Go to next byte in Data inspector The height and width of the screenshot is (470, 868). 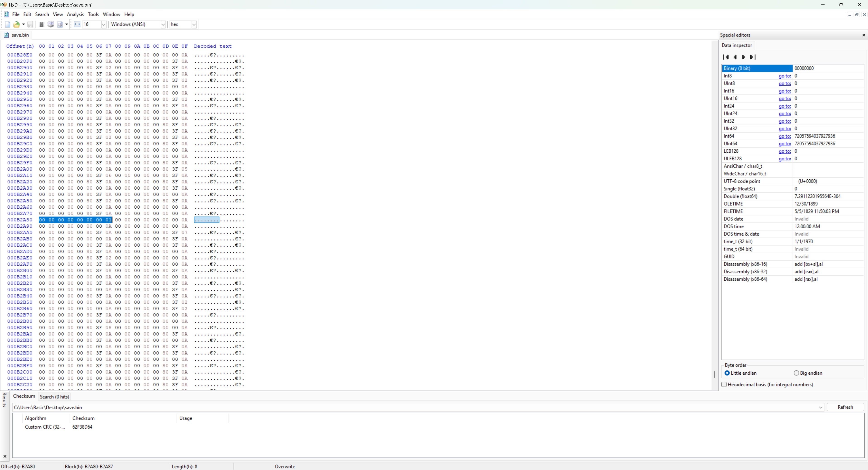(x=744, y=57)
